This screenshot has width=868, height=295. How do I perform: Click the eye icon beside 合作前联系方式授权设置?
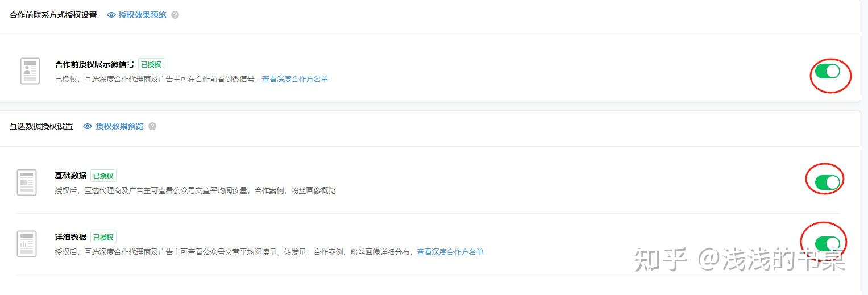click(x=111, y=15)
